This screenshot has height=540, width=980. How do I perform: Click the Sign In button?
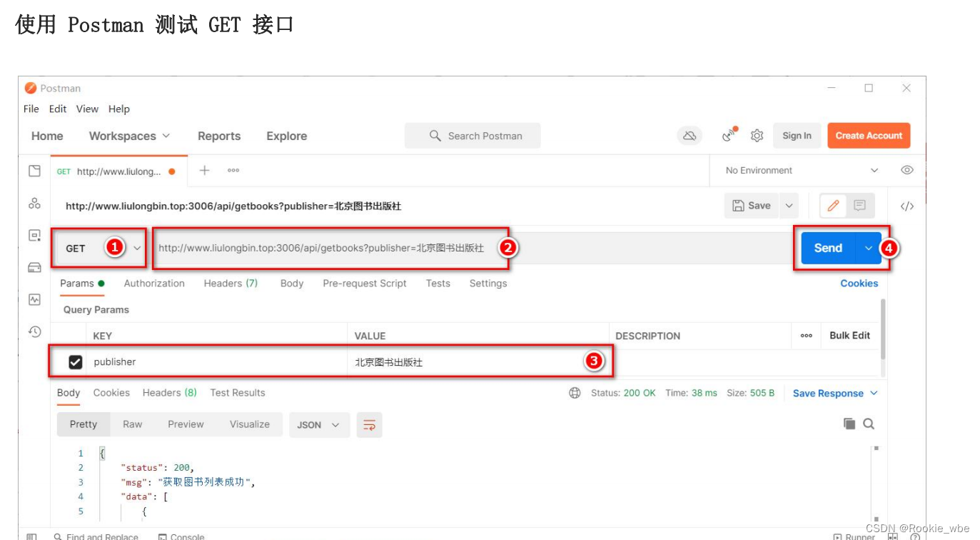click(797, 136)
